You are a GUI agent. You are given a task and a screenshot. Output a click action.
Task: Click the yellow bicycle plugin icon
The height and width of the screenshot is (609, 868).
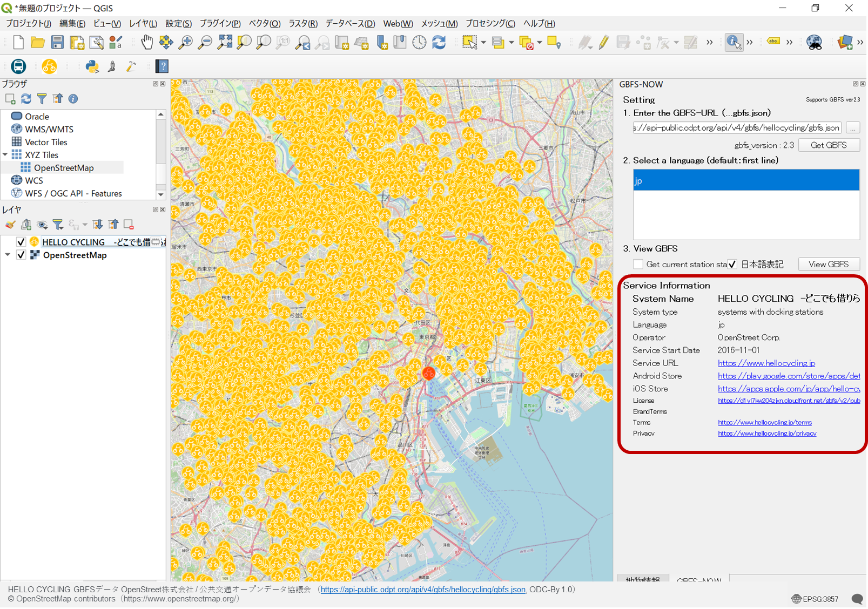[x=50, y=66]
